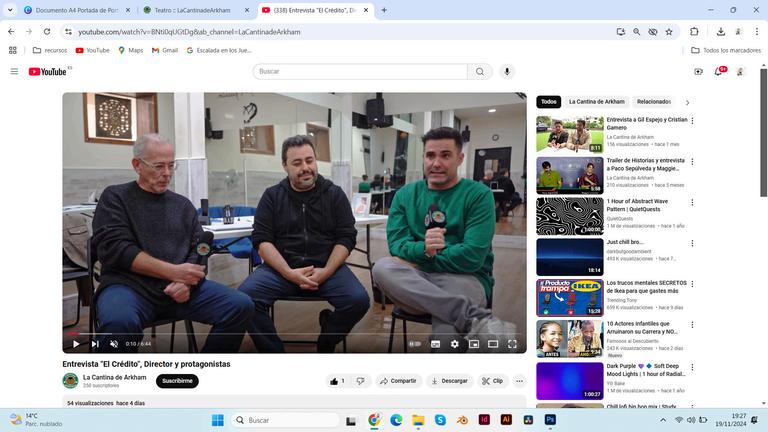Open 1 Hour of Abstract Wave thumbnail
768x432 pixels.
click(570, 216)
